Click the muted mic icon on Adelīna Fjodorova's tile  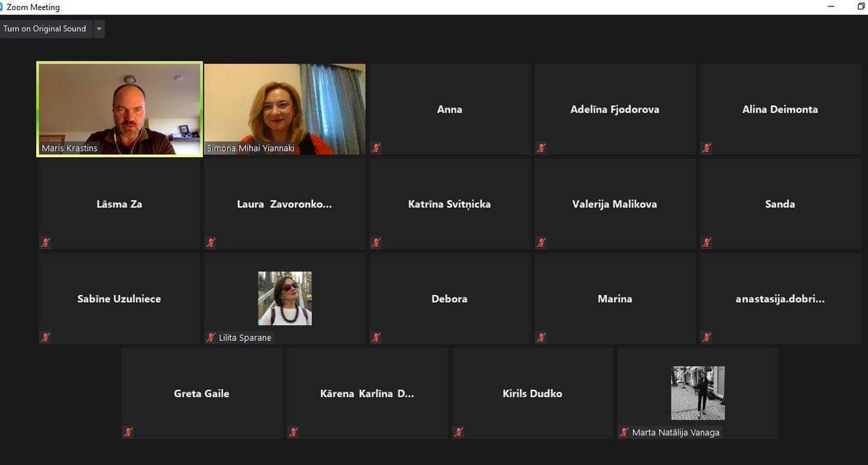point(541,148)
